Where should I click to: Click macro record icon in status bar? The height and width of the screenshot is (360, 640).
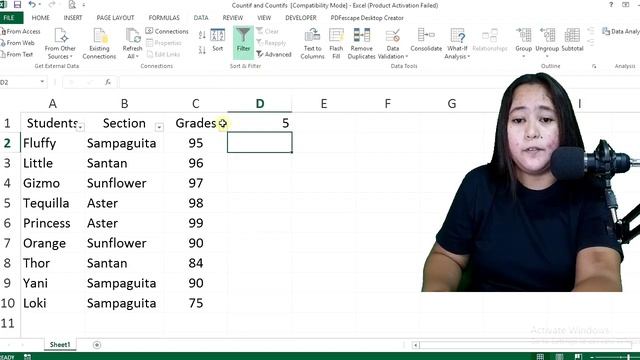coord(27,357)
